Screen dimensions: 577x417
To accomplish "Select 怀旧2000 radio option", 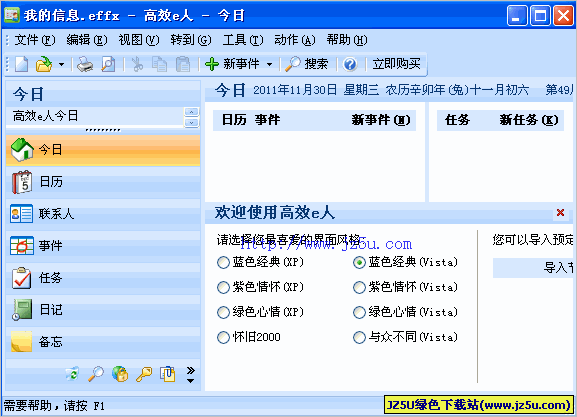I will [249, 337].
